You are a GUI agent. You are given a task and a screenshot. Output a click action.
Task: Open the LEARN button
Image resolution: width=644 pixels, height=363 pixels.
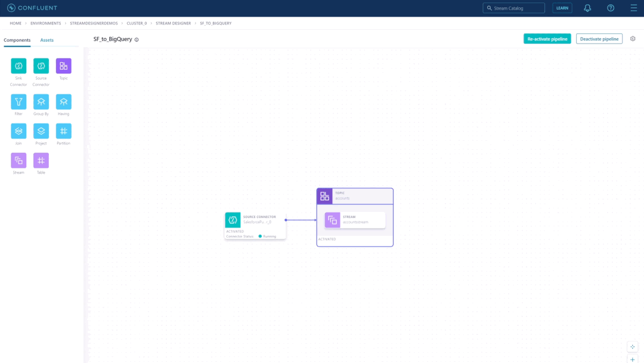(562, 8)
